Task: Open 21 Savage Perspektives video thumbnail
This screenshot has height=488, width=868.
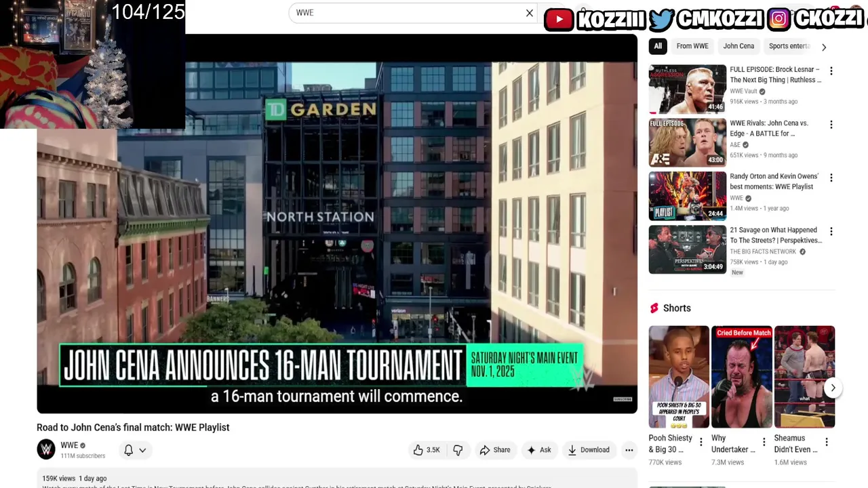Action: (688, 249)
